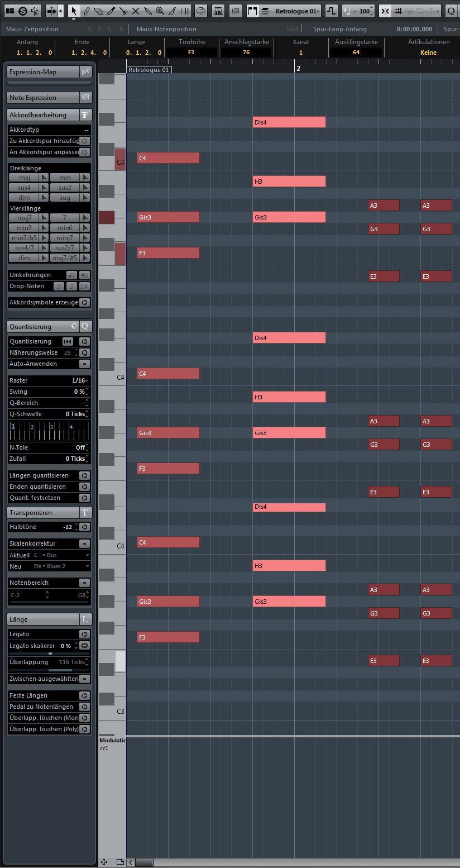Adjust the Legato skalieren slider
The width and height of the screenshot is (460, 868).
click(x=50, y=653)
